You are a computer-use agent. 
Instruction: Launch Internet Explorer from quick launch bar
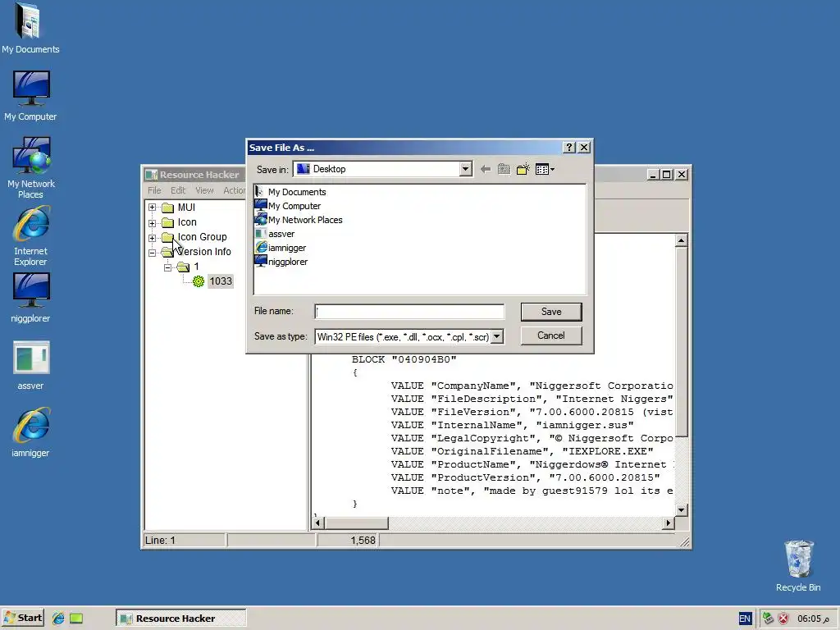pos(58,619)
